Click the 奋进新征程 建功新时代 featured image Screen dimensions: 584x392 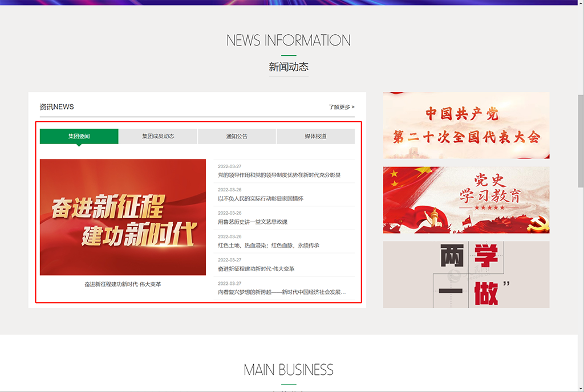coord(123,217)
